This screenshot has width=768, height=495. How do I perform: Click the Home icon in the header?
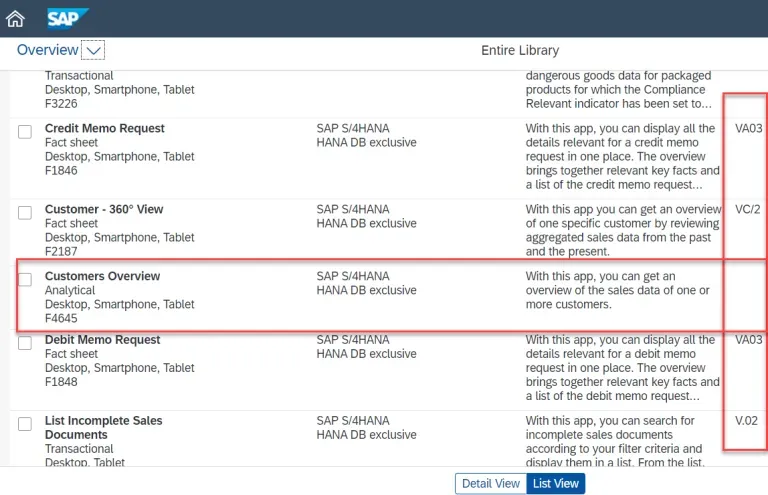coord(15,18)
